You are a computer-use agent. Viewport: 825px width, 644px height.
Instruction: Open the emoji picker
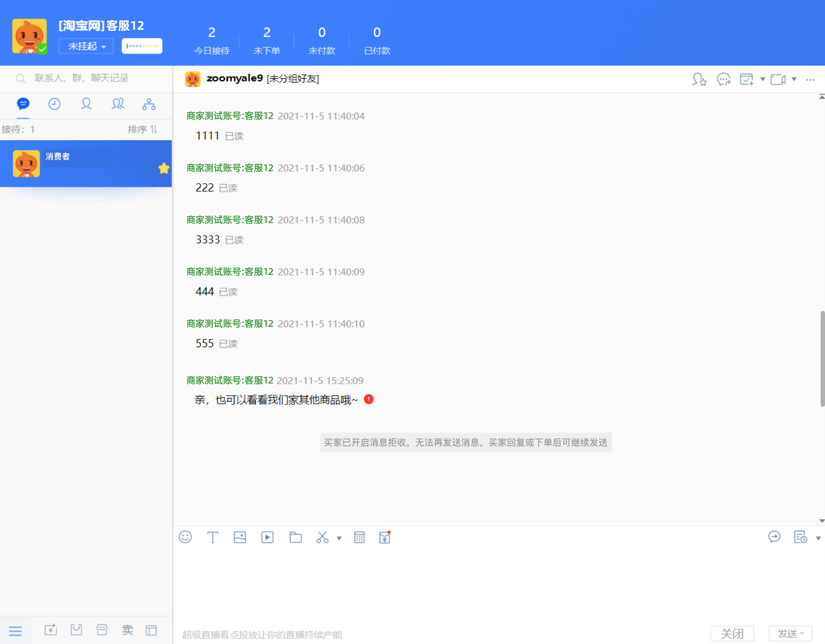click(x=185, y=537)
